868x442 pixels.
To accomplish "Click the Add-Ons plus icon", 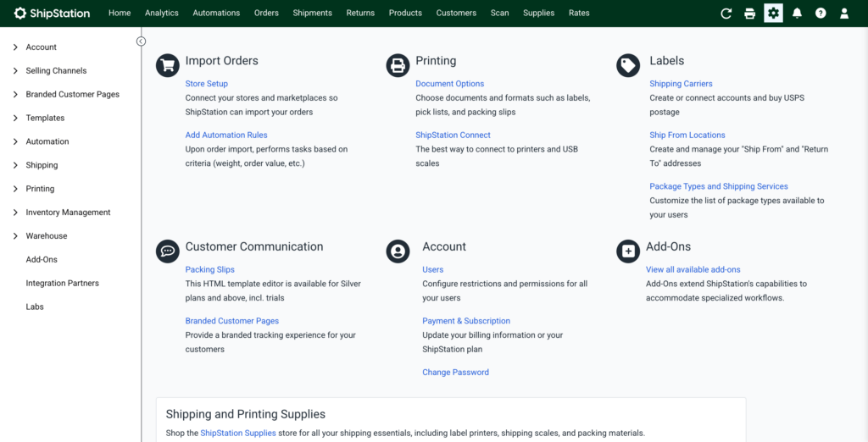I will 628,251.
